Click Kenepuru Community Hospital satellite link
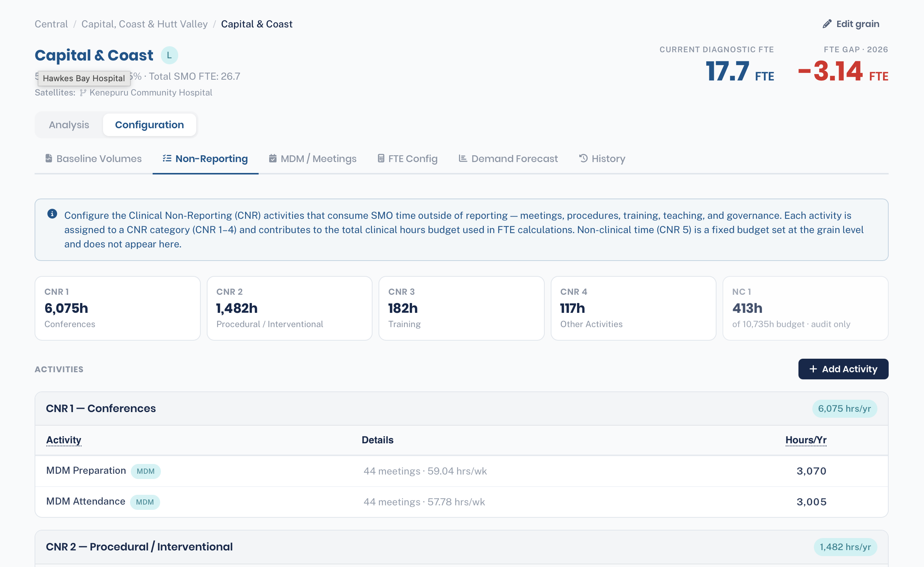The image size is (924, 567). click(x=151, y=92)
